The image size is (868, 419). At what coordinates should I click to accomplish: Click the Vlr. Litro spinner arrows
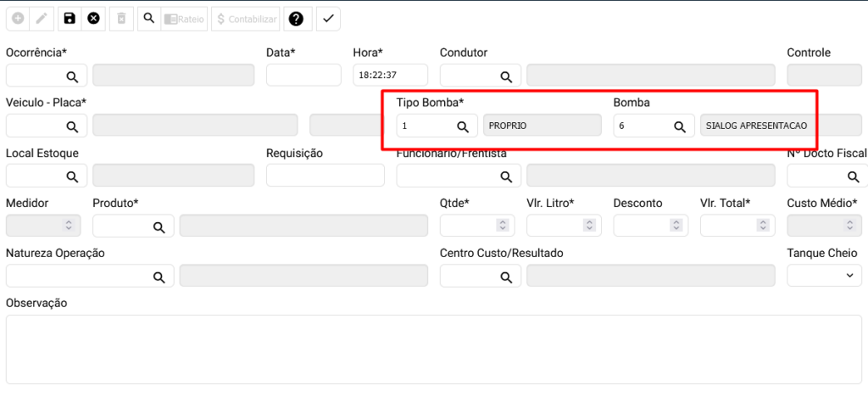(x=588, y=226)
